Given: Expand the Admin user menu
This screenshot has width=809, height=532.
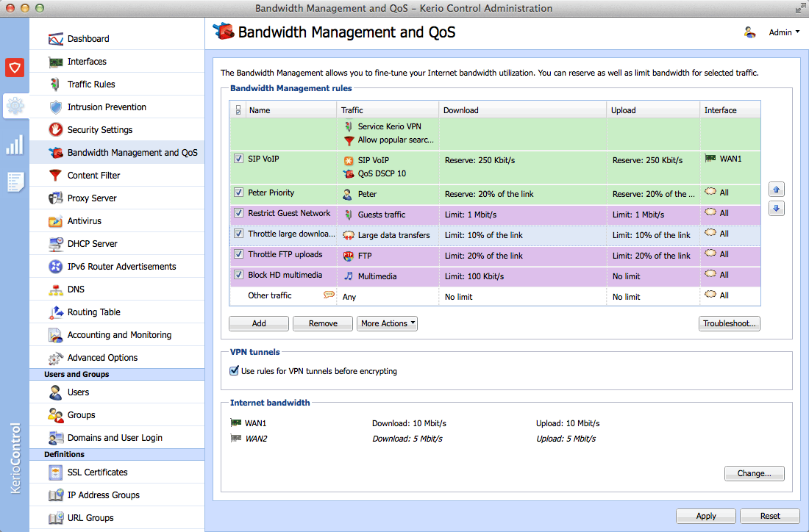Looking at the screenshot, I should click(784, 32).
